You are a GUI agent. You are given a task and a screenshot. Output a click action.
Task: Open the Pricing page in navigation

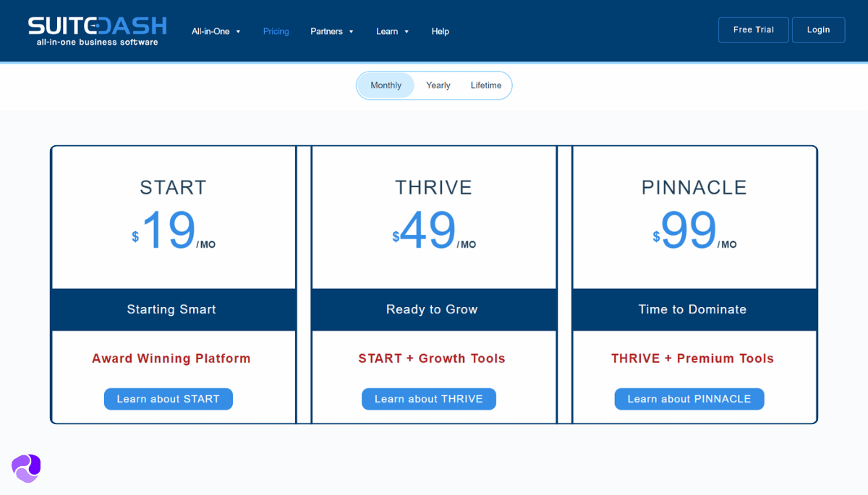276,32
